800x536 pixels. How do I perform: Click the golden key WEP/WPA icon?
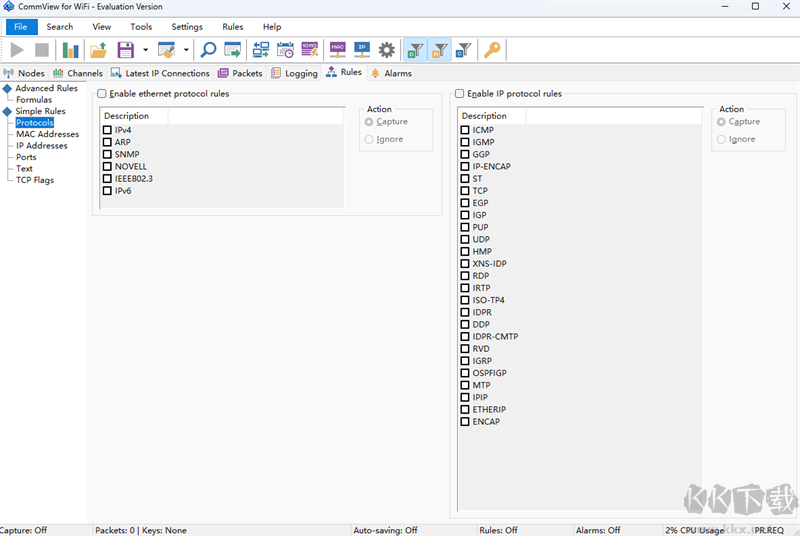coord(492,49)
